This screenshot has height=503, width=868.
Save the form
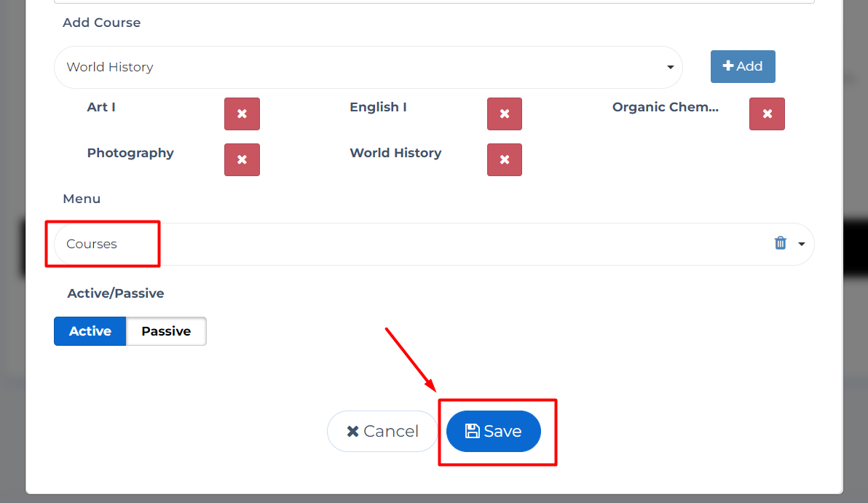[x=494, y=432]
